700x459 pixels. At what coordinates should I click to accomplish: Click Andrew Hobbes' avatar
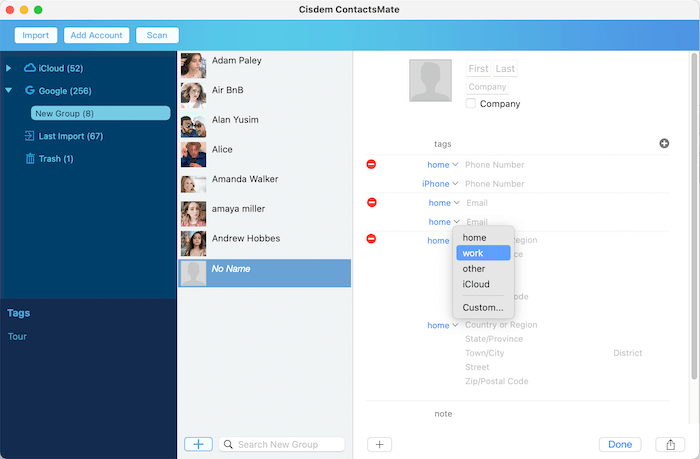(193, 243)
